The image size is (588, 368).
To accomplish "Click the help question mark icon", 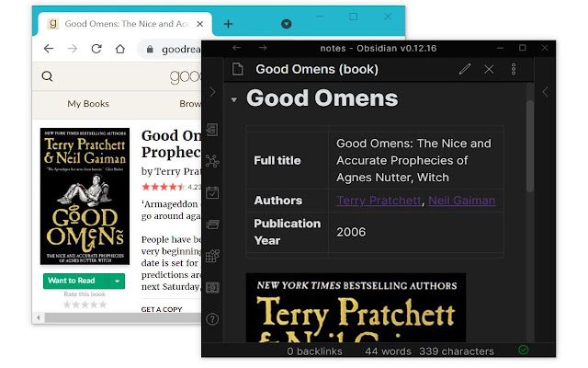I will [212, 319].
